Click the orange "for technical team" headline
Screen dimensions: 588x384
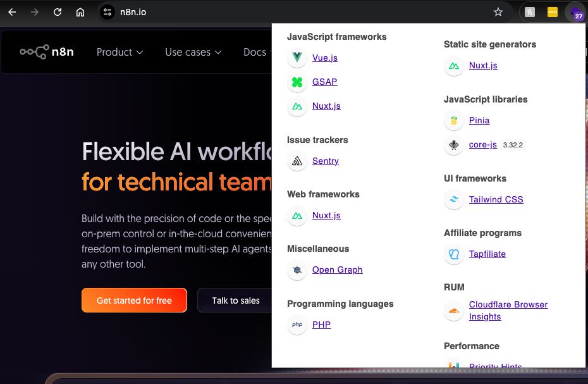[176, 182]
